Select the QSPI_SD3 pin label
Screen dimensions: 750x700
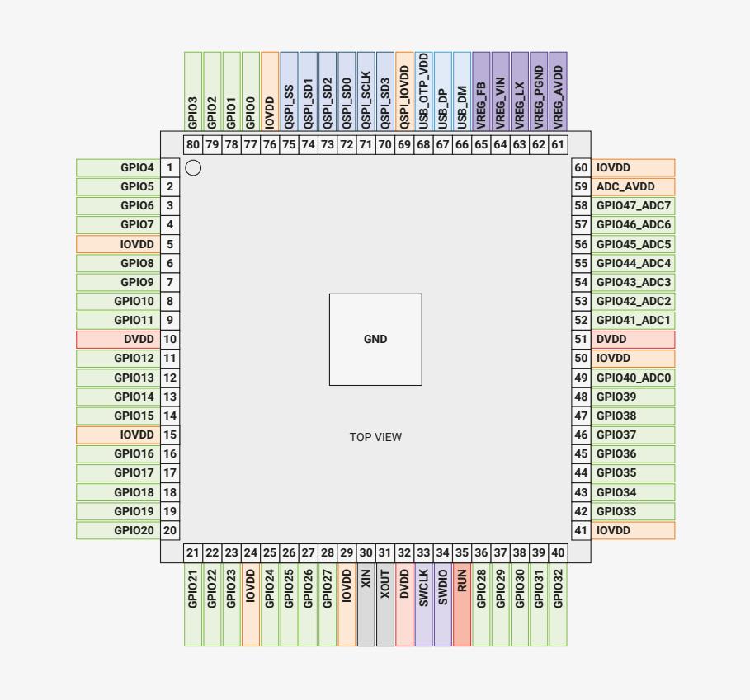pyautogui.click(x=385, y=92)
